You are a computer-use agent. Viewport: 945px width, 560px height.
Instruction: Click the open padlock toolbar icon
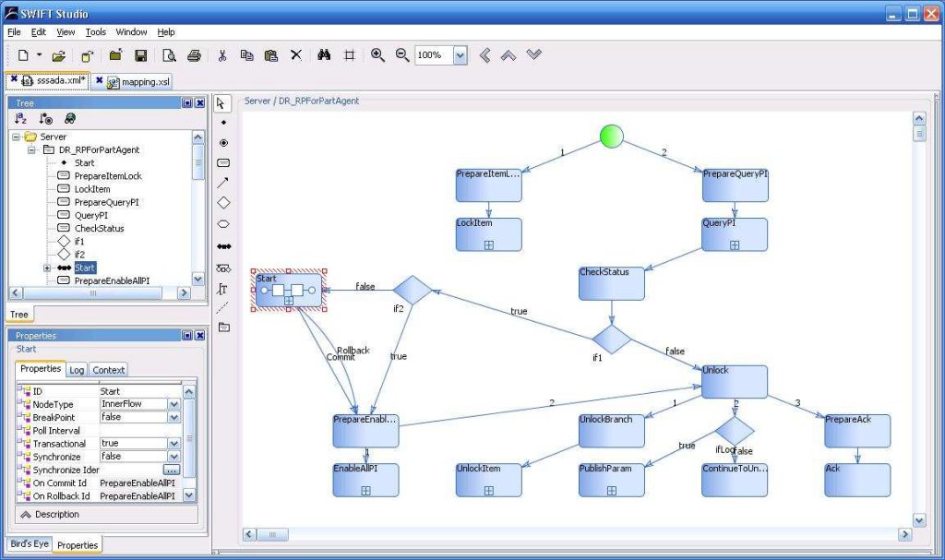(x=87, y=56)
